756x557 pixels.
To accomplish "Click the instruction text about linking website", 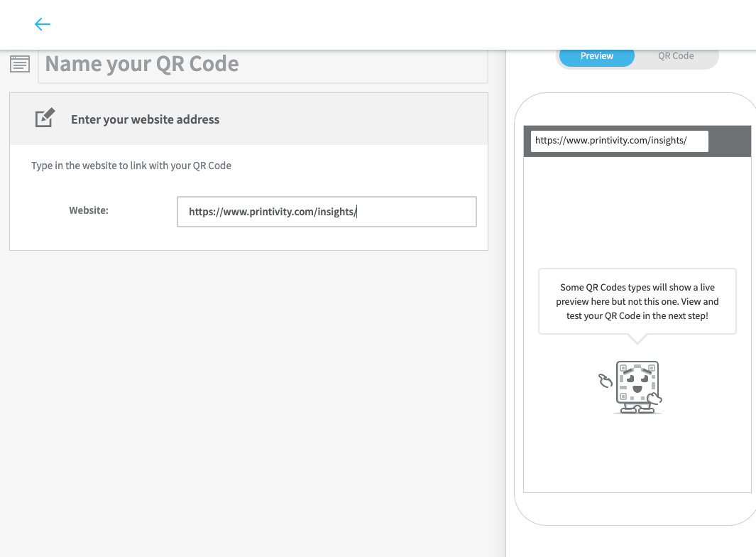I will 131,166.
